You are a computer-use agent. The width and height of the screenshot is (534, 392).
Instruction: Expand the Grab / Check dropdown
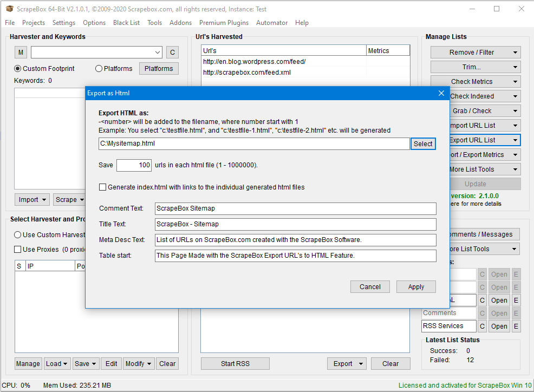click(515, 111)
